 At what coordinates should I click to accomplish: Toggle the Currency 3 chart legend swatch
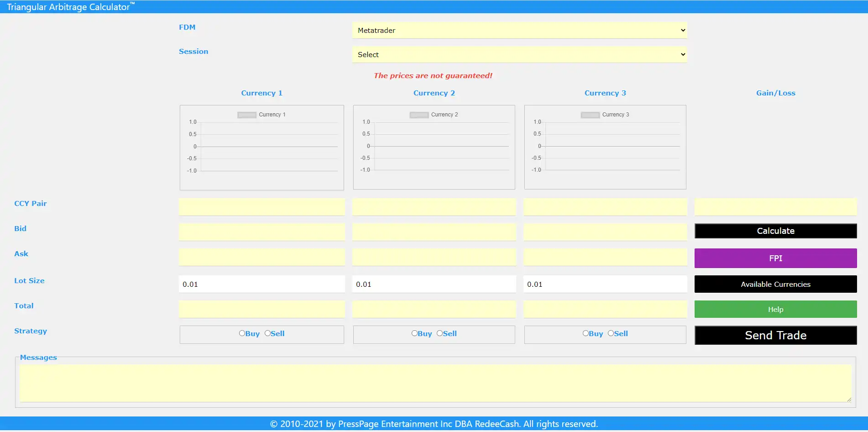[x=590, y=115]
